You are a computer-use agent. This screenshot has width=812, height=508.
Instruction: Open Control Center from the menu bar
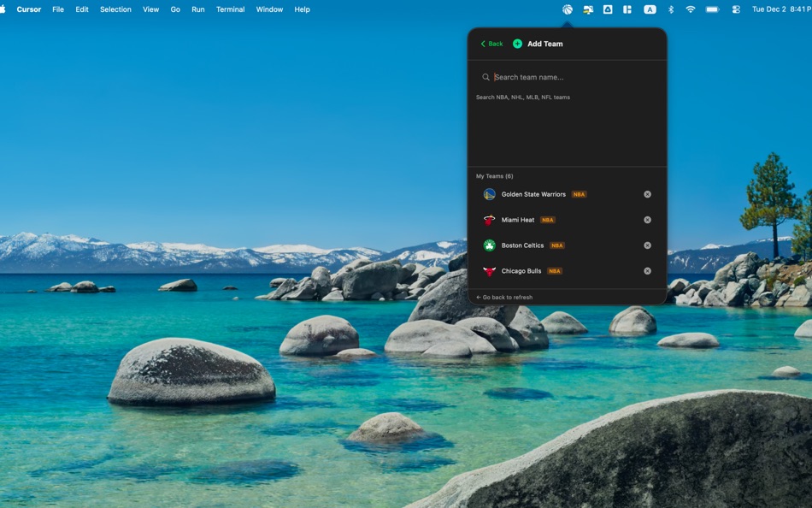(736, 9)
